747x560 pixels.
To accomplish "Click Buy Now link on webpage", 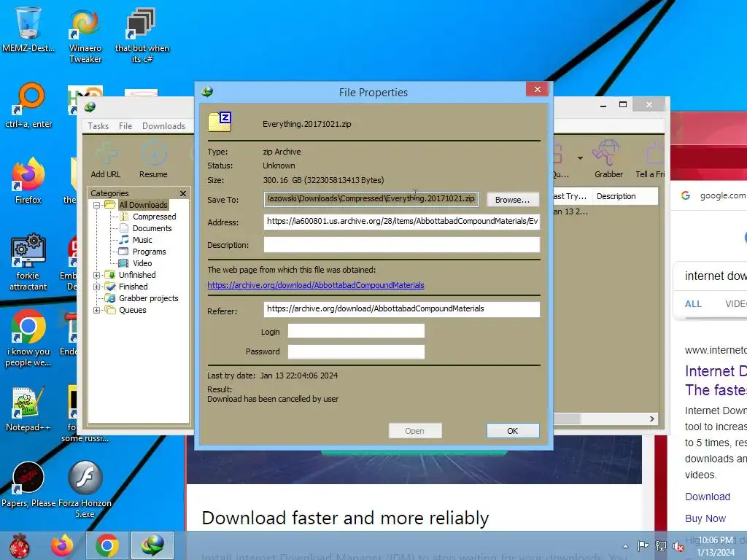I will point(705,518).
